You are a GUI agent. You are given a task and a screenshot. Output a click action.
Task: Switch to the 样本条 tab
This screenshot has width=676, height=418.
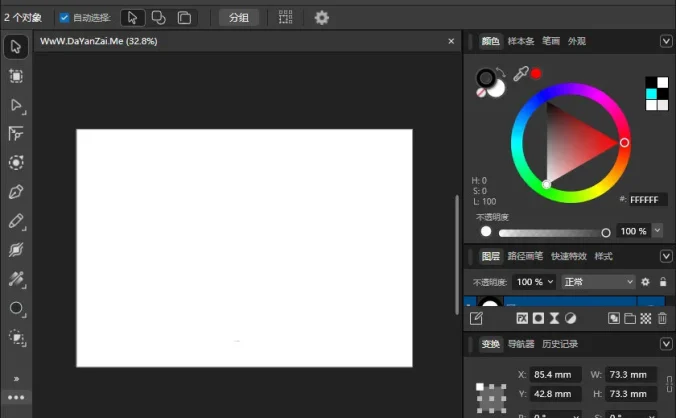click(521, 41)
